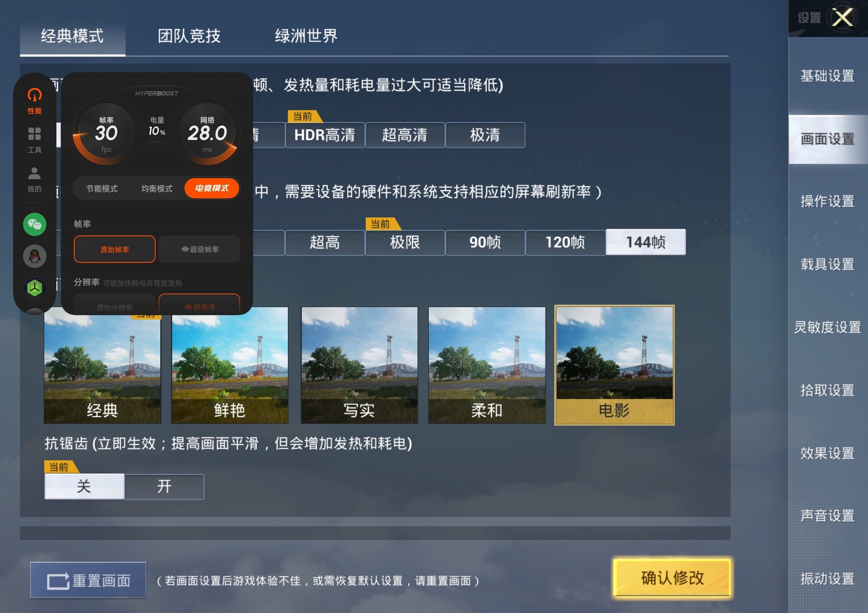Launch the QQ penguin icon
Viewport: 868px width, 613px height.
[35, 256]
